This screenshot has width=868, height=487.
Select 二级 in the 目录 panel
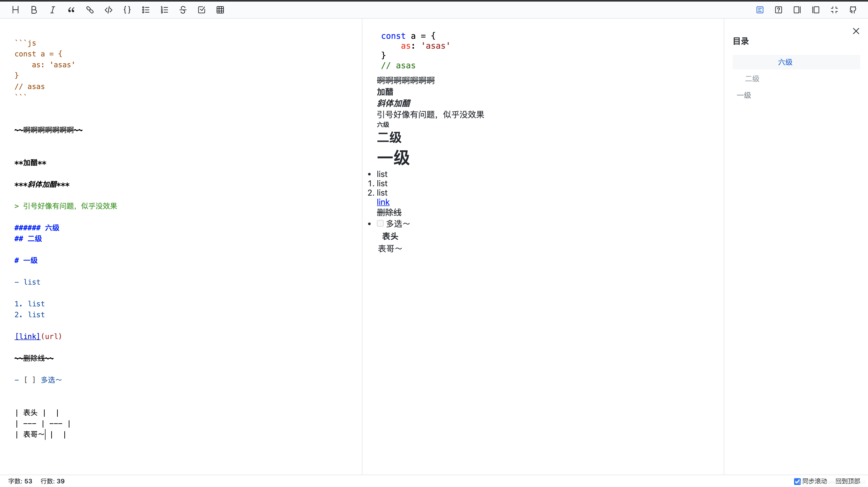[x=752, y=79]
